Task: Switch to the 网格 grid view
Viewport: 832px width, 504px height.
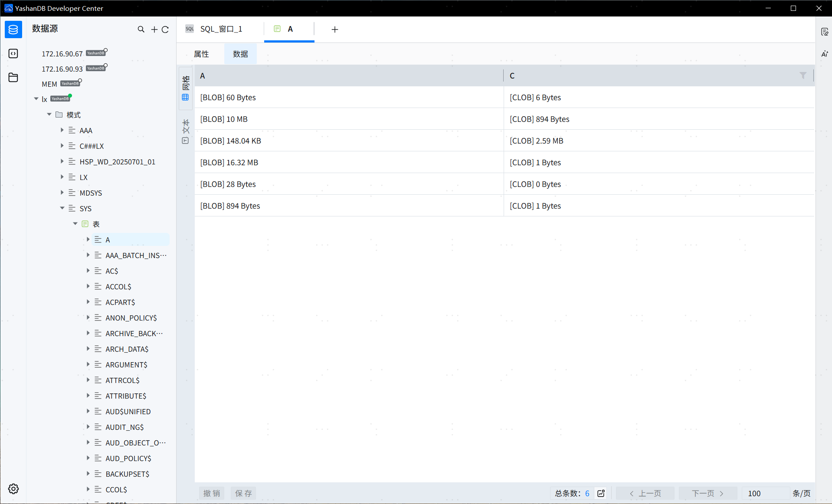Action: [x=186, y=88]
